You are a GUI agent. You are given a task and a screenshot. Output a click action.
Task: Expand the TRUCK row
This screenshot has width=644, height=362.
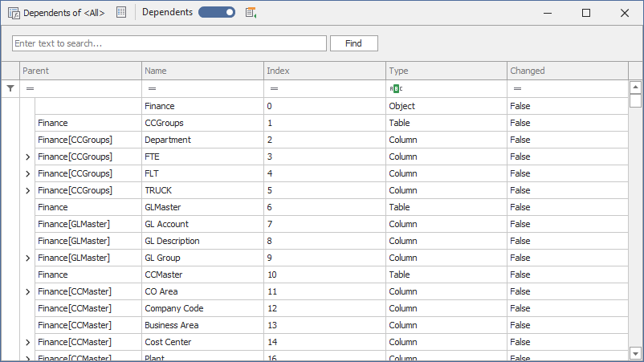tap(28, 190)
